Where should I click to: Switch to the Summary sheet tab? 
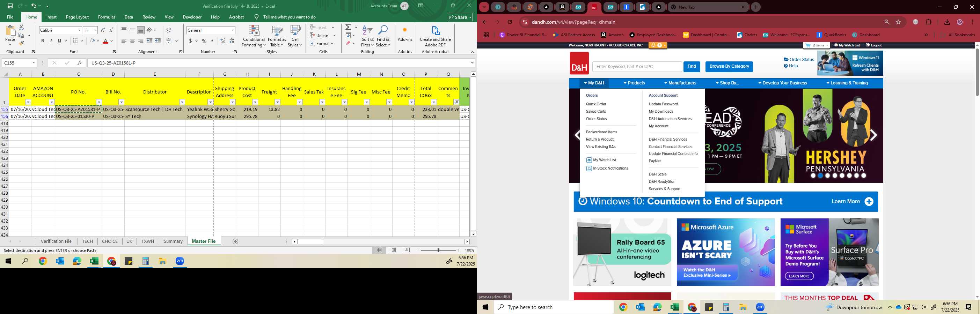[x=173, y=241]
